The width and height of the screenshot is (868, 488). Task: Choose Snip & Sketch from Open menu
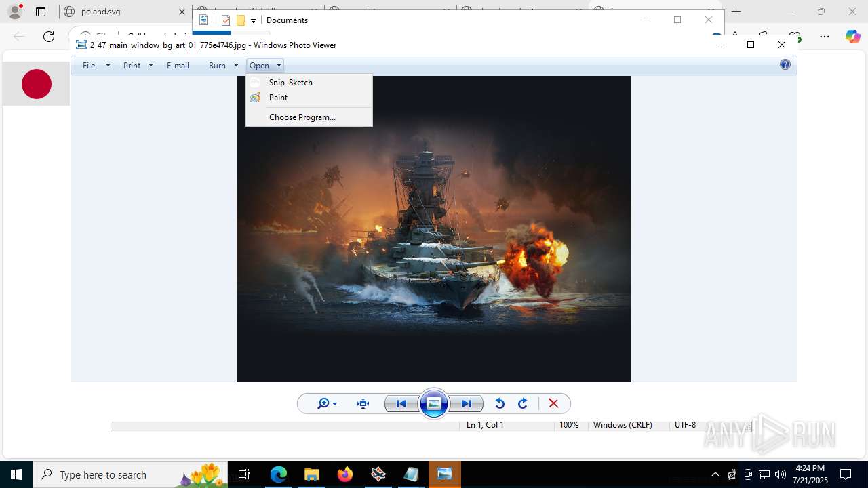pos(309,82)
